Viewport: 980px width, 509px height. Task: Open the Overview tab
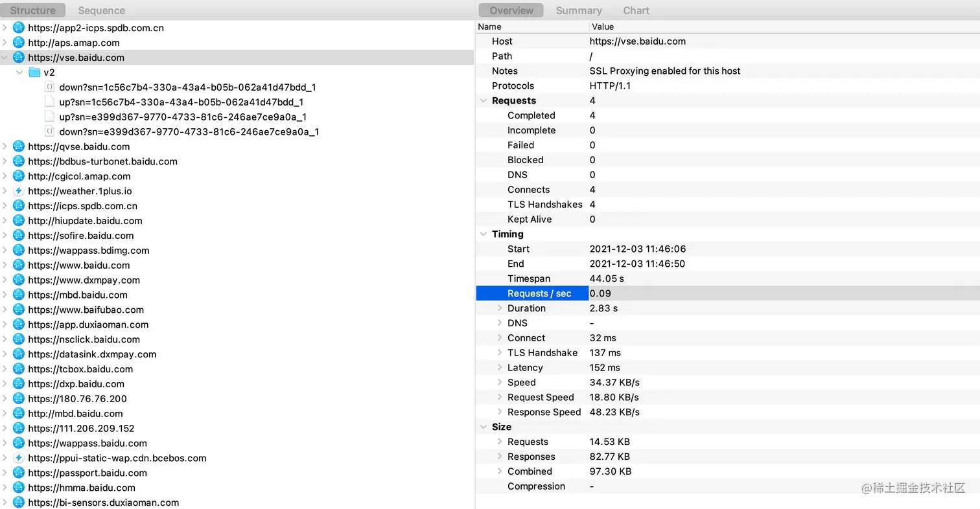pos(511,10)
